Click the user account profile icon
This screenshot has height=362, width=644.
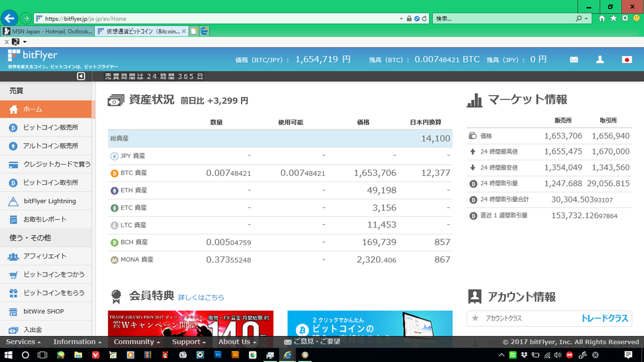[600, 60]
